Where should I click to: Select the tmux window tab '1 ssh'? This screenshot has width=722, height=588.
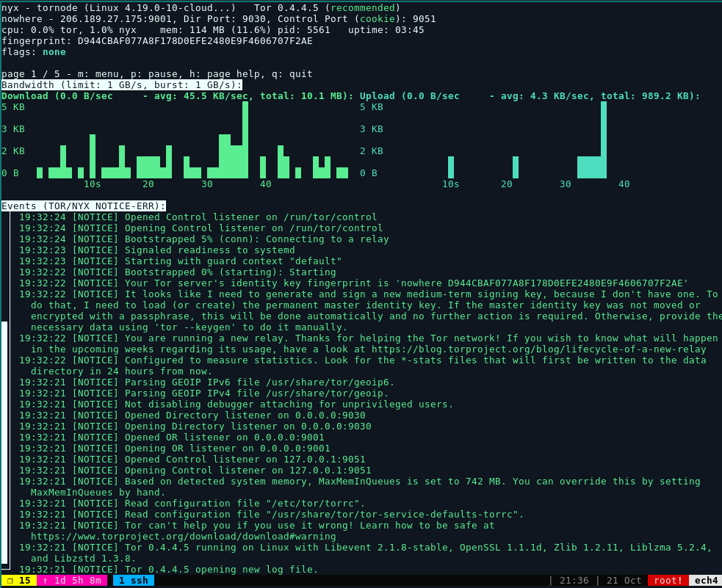(134, 581)
